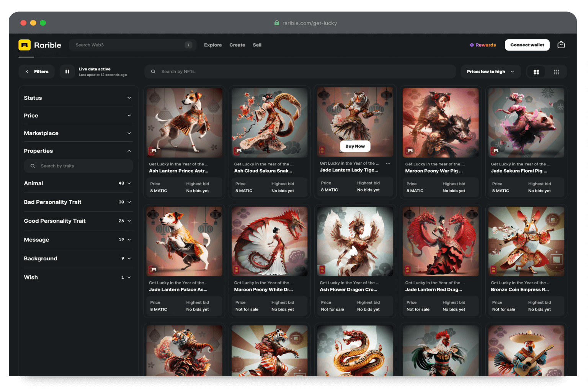Click red badge on Jade Lantern Lady Tiger image

click(322, 150)
